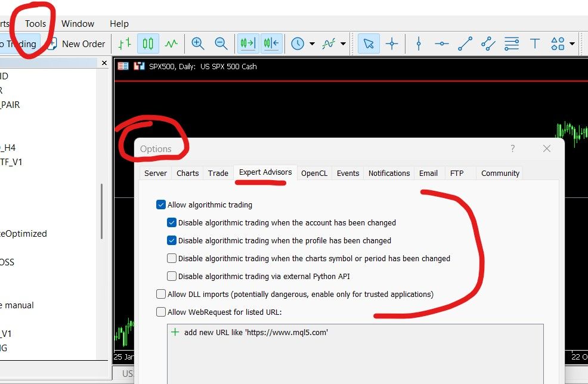Switch chart to candlesticks type

(x=148, y=44)
